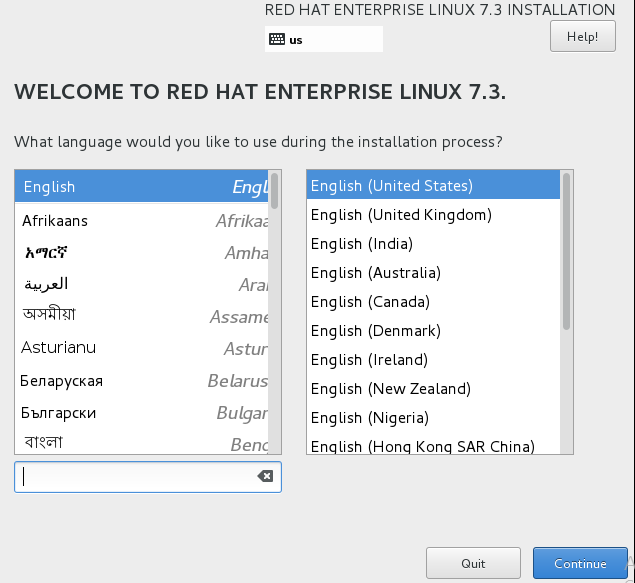Choose the Amharic language row
The image size is (635, 583).
(141, 253)
